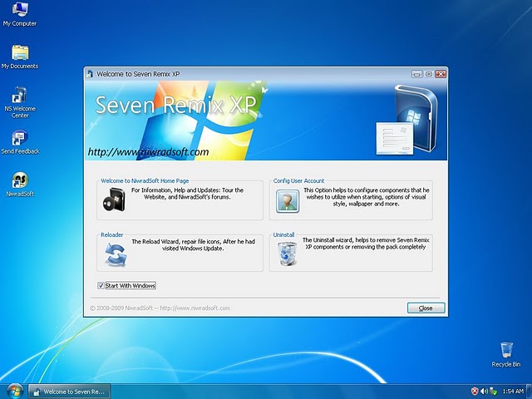
Task: Click the Uninstall heading label
Action: [283, 234]
